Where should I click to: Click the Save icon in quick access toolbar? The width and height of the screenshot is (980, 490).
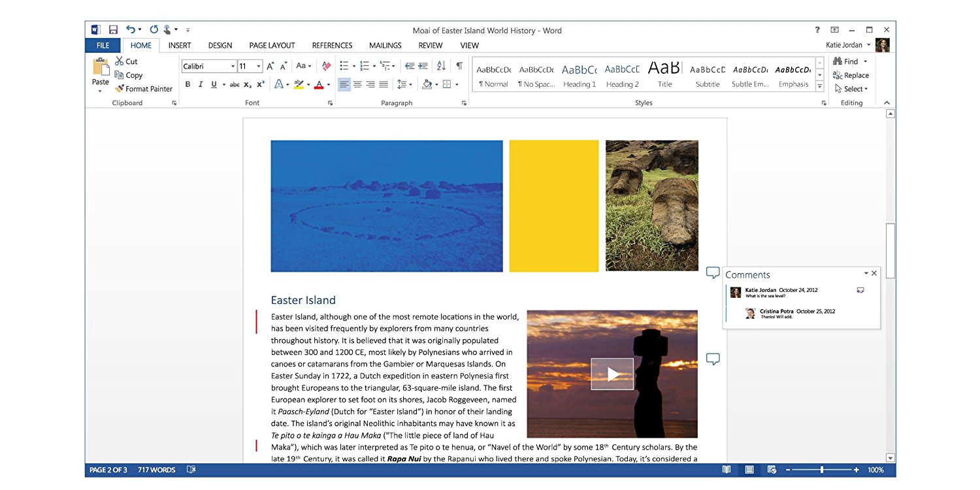[113, 30]
